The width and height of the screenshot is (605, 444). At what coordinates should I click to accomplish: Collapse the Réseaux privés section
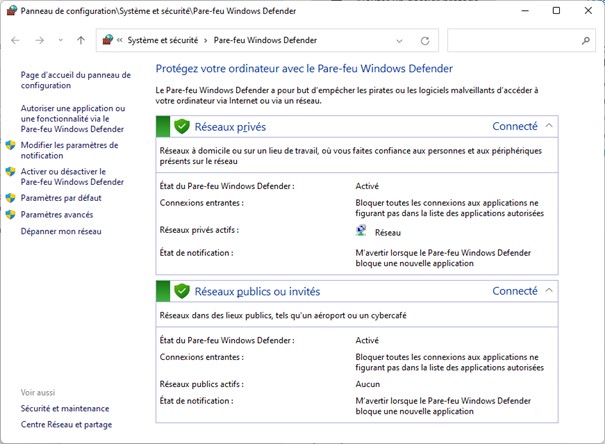tap(549, 126)
